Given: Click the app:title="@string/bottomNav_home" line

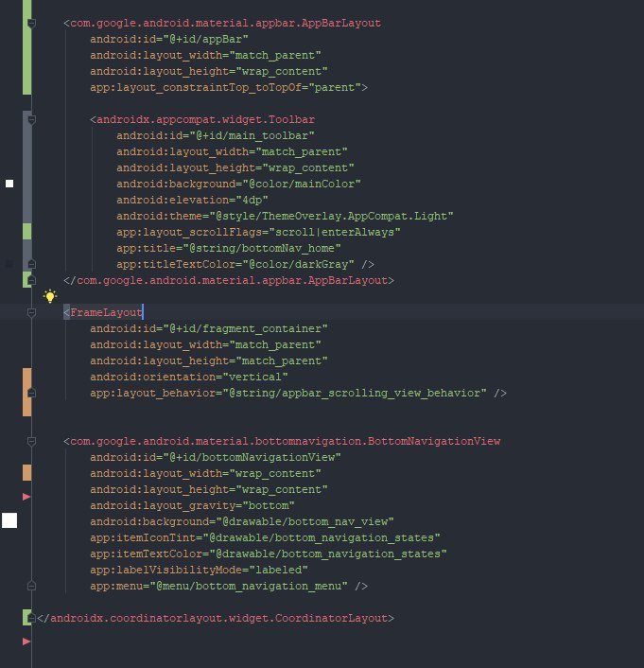Looking at the screenshot, I should (229, 248).
